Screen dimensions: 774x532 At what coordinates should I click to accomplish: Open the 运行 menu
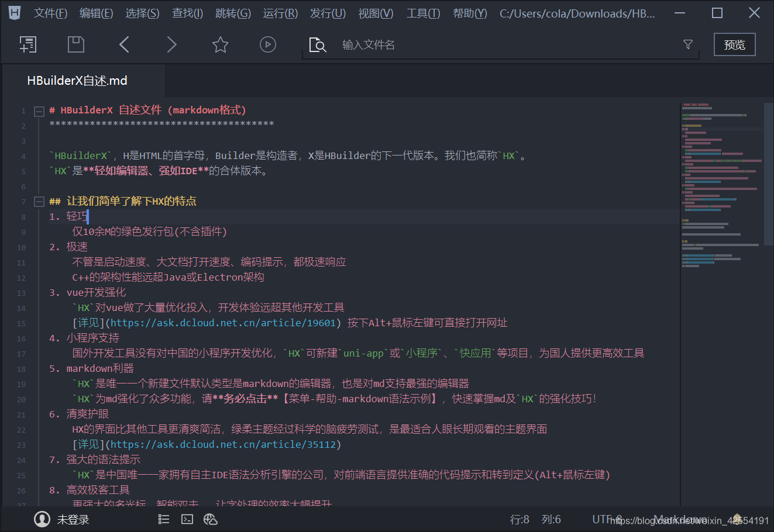click(x=280, y=13)
